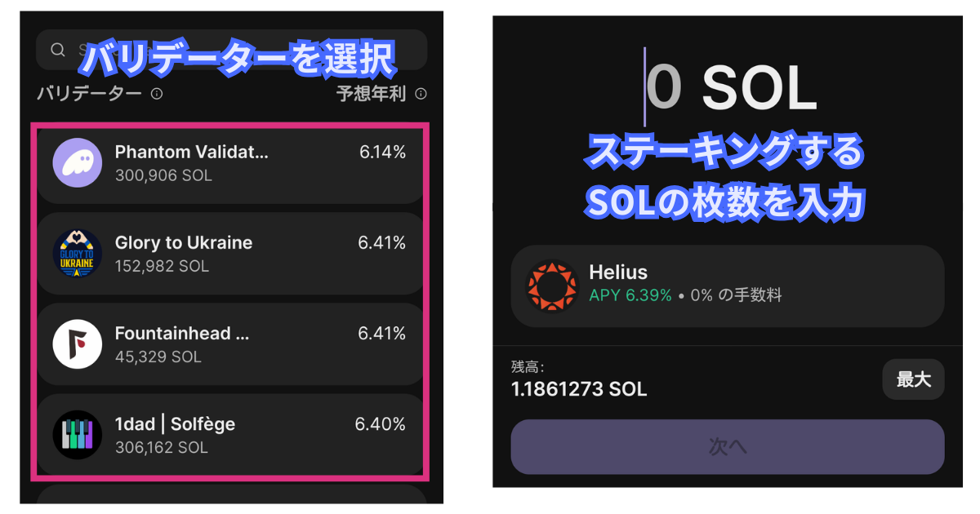Screen dimensions: 980x514
Task: Click the Glory to Ukraine logo
Action: (78, 254)
